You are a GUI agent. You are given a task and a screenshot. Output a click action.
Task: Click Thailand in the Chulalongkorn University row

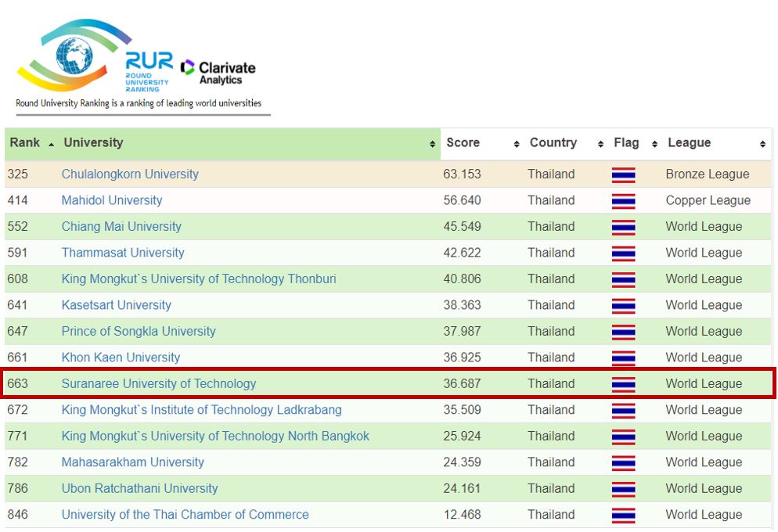[x=551, y=174]
